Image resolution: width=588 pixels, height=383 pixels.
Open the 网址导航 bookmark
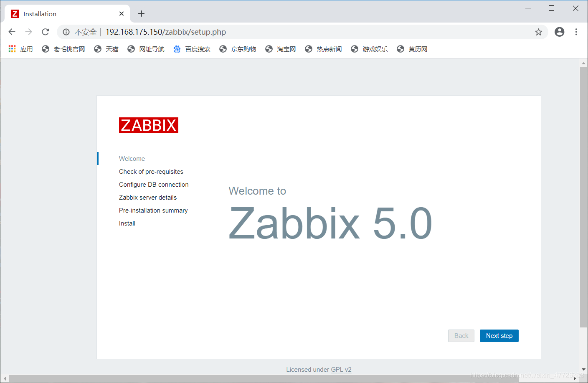pos(146,49)
